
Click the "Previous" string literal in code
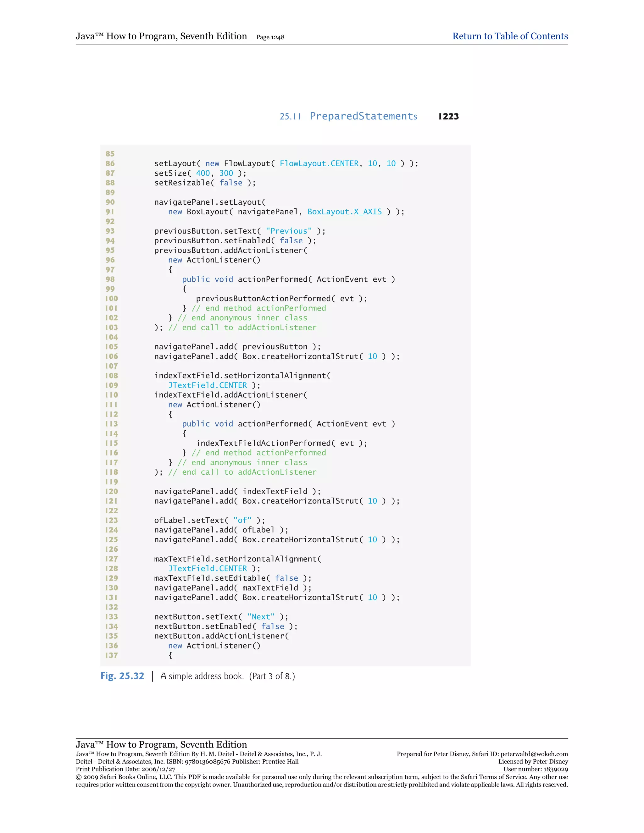(x=288, y=231)
